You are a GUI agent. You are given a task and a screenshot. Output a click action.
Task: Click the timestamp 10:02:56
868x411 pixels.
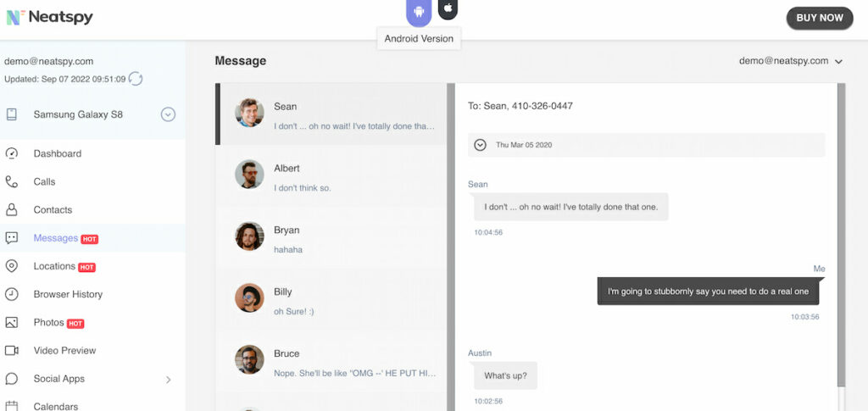tap(488, 401)
